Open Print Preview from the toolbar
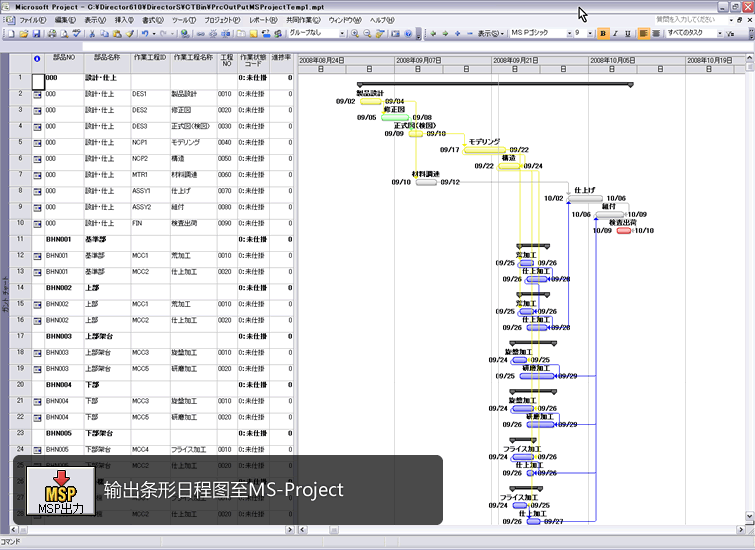This screenshot has width=755, height=550. [x=64, y=34]
